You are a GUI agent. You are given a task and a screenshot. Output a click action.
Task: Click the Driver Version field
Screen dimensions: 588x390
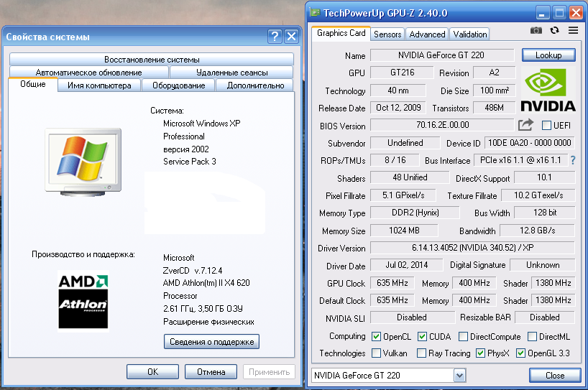(x=472, y=248)
